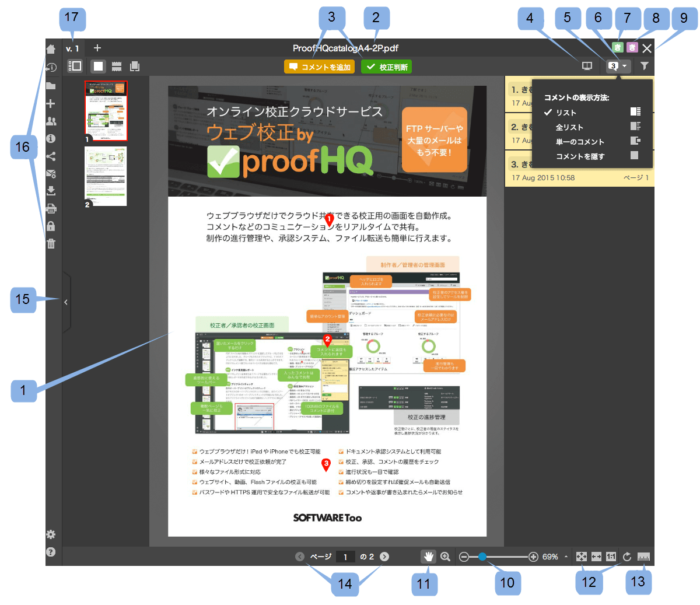Click red comment marker 3 on the page

pyautogui.click(x=326, y=464)
